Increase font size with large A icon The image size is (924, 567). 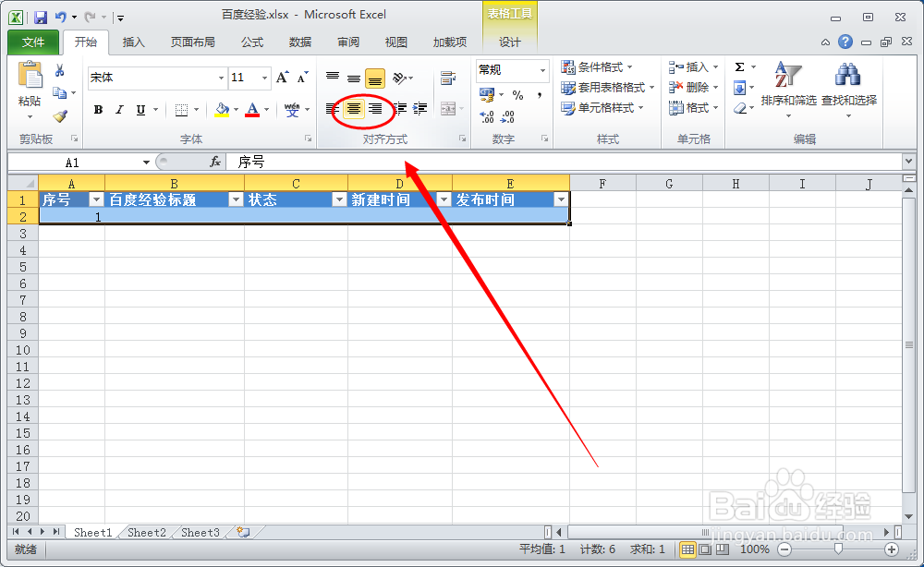point(282,78)
